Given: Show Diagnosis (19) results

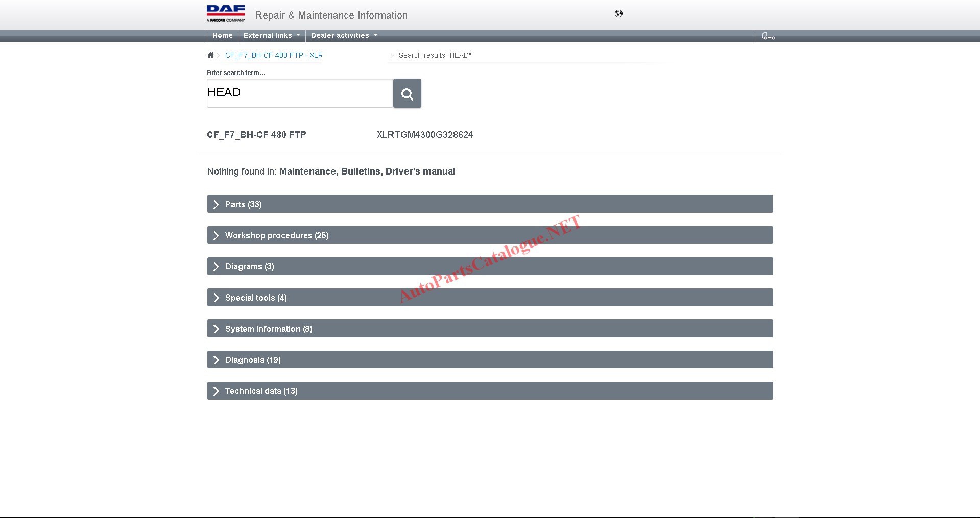Looking at the screenshot, I should [x=253, y=360].
